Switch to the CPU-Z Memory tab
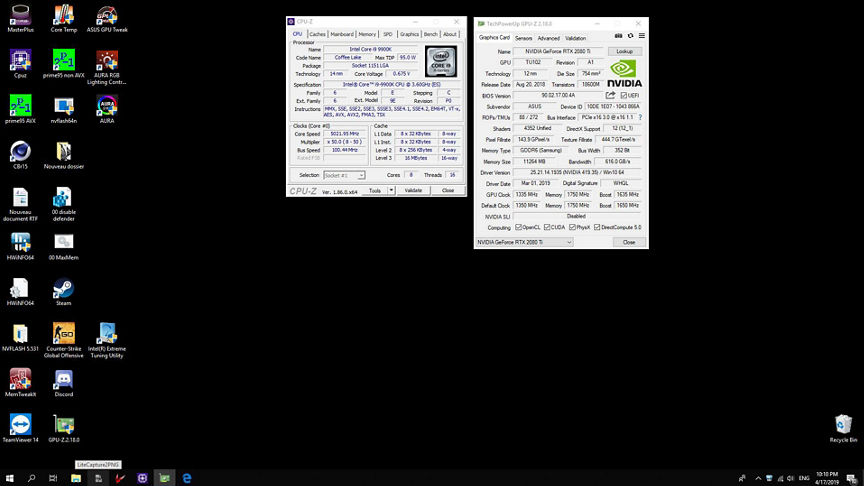This screenshot has width=864, height=486. (x=366, y=34)
